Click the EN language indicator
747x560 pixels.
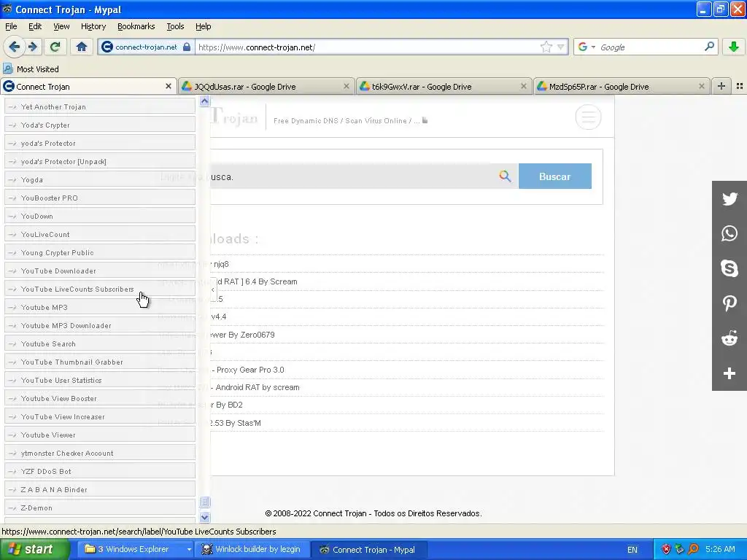pyautogui.click(x=632, y=550)
